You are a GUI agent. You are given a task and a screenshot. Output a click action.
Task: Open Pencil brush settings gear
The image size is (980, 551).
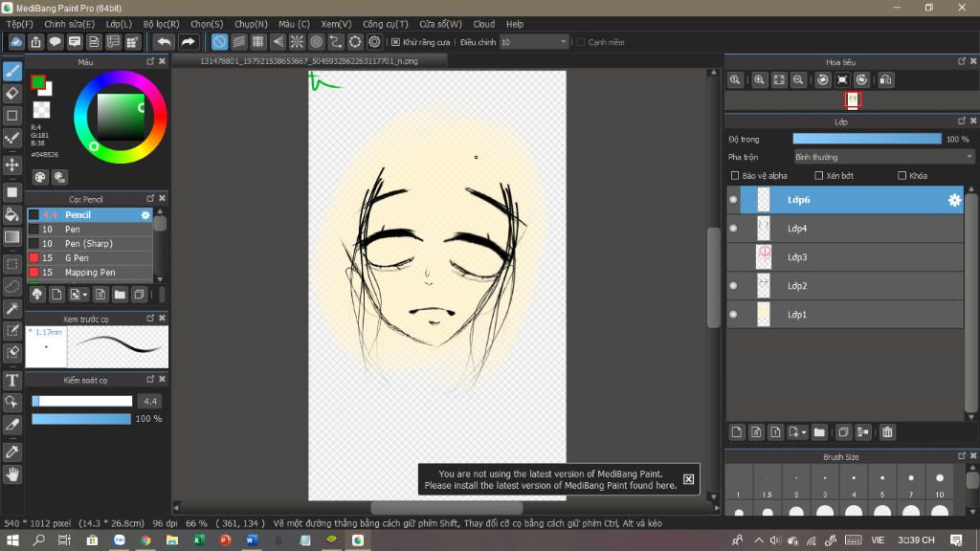tap(145, 215)
